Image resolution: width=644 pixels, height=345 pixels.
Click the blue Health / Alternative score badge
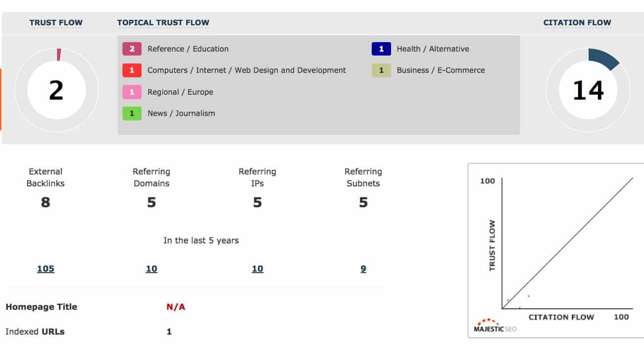[x=381, y=49]
